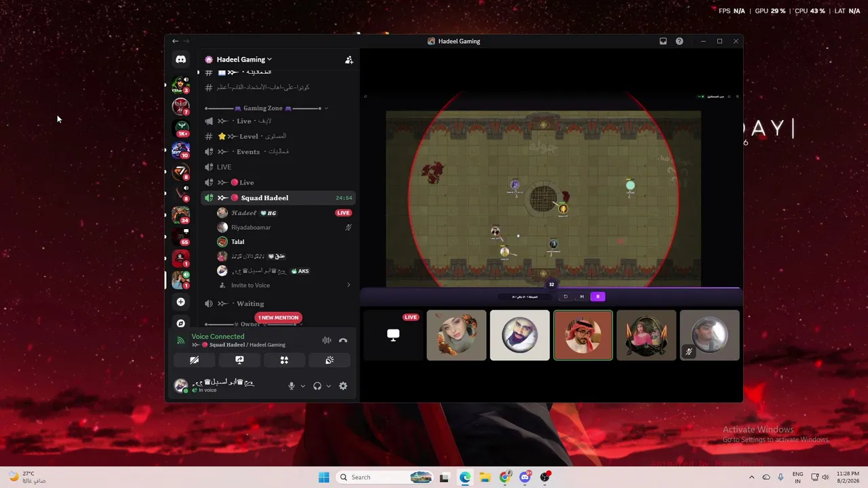
Task: Disconnect from voice with the hang-up icon
Action: [x=343, y=340]
